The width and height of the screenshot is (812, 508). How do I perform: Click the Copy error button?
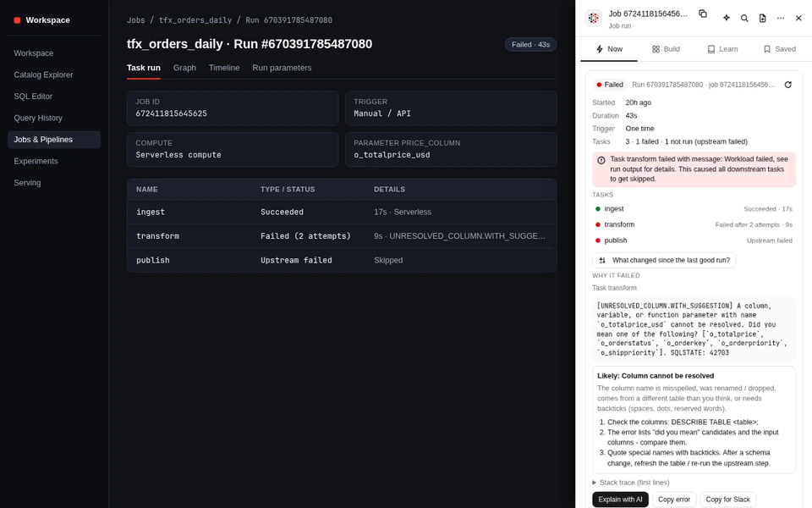point(674,500)
